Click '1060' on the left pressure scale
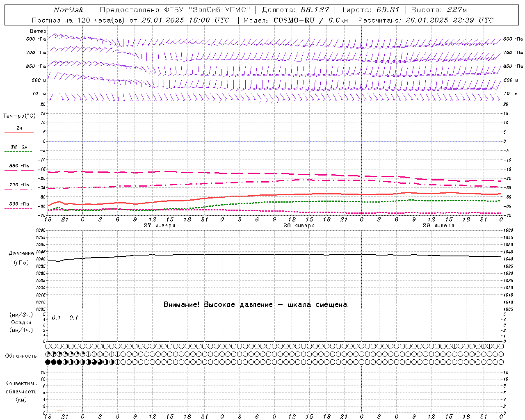The height and width of the screenshot is (420, 525). [x=41, y=231]
